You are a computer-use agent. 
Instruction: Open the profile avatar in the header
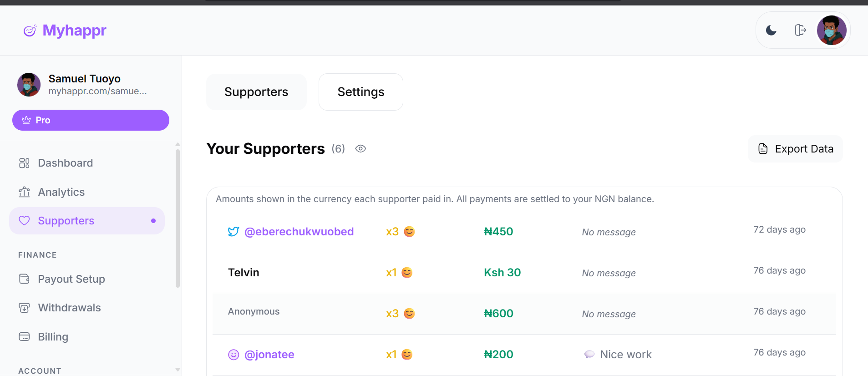pyautogui.click(x=832, y=30)
